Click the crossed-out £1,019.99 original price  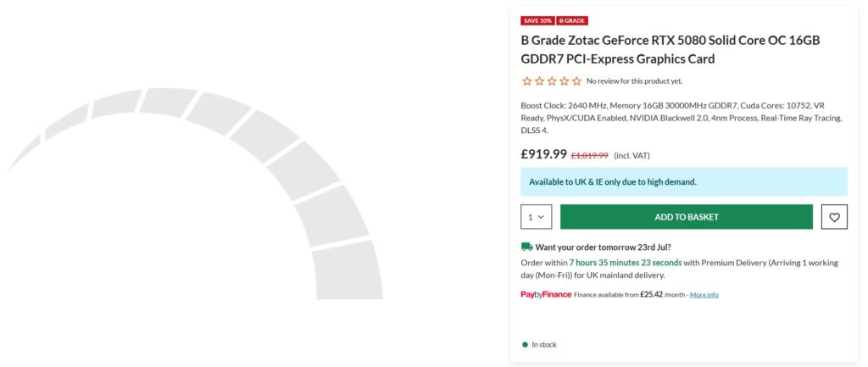pos(590,156)
